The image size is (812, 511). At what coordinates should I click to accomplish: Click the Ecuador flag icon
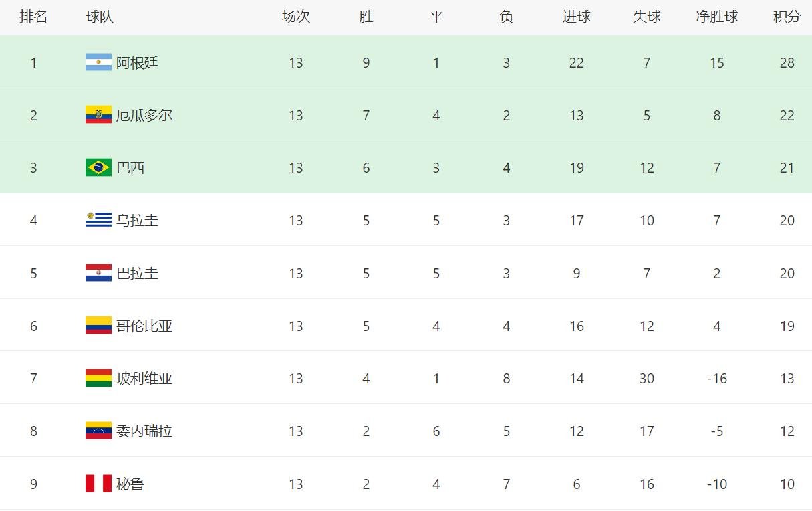pyautogui.click(x=98, y=115)
